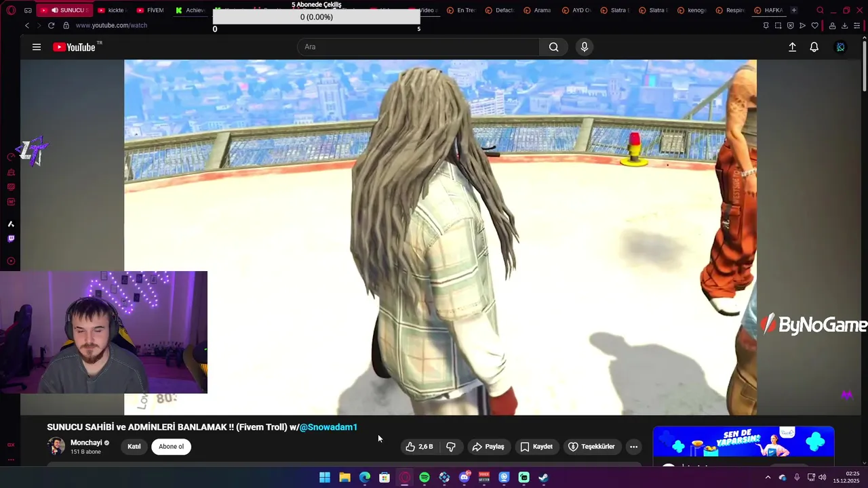Open the YouTube hamburger guide menu
The height and width of the screenshot is (488, 868).
click(x=37, y=47)
